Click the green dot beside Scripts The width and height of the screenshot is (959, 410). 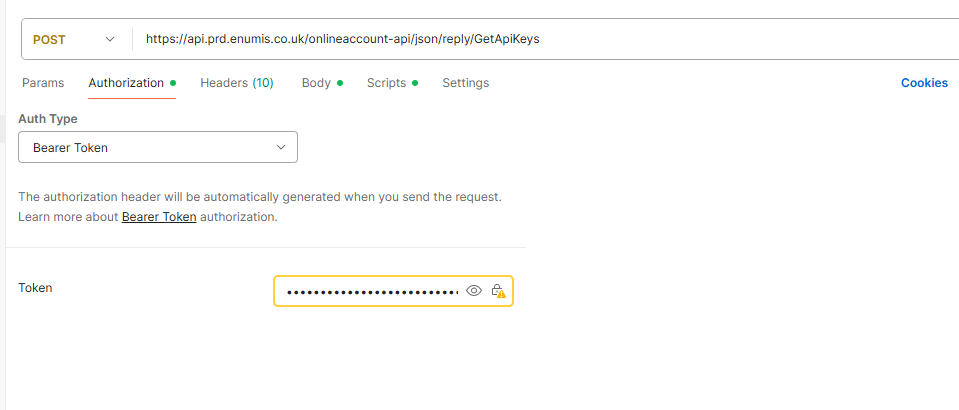coord(415,83)
